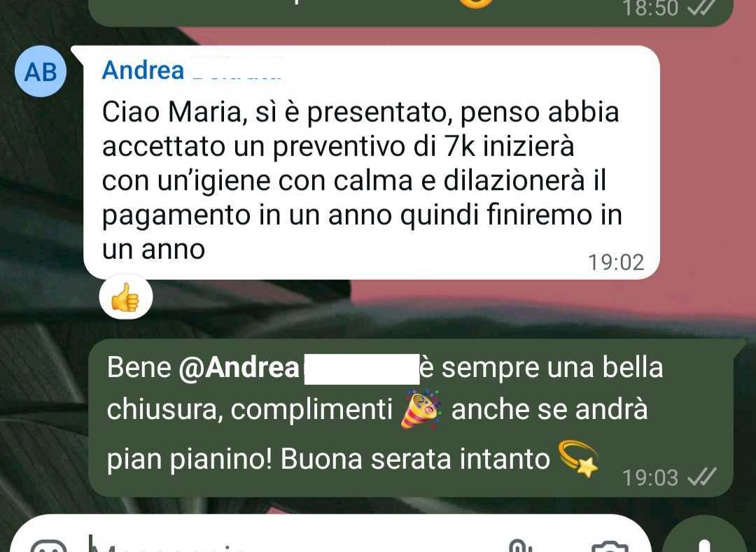The height and width of the screenshot is (552, 756).
Task: Tap the AB contact avatar
Action: [41, 72]
